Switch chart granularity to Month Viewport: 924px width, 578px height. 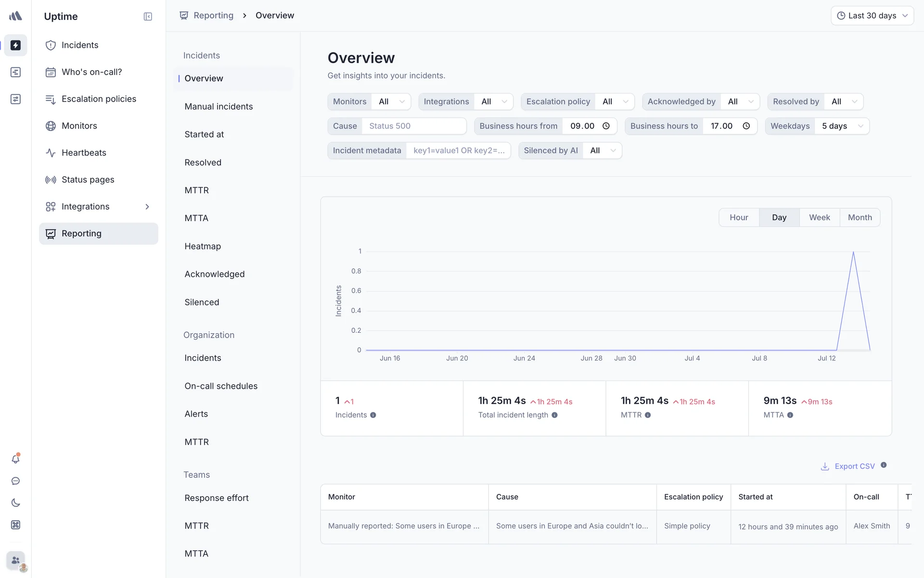click(x=860, y=218)
